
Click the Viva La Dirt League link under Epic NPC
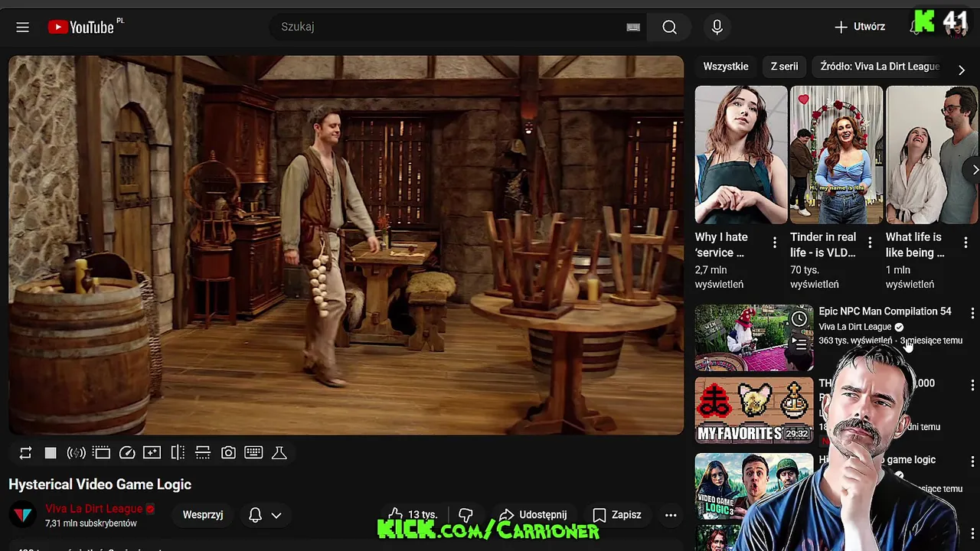tap(855, 327)
